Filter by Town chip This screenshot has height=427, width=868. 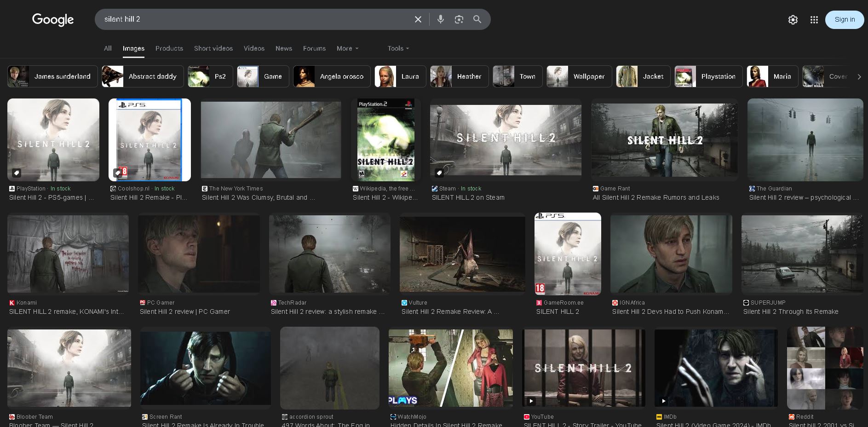517,76
